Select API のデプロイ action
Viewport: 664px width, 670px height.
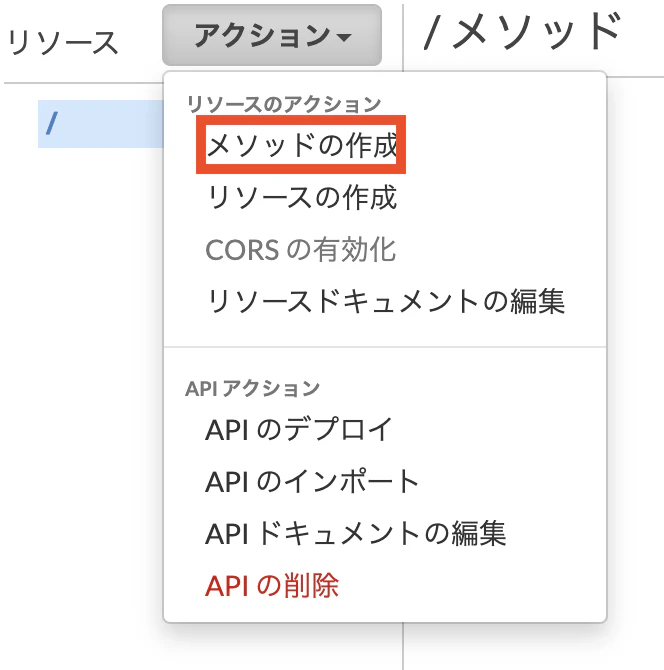(x=299, y=429)
